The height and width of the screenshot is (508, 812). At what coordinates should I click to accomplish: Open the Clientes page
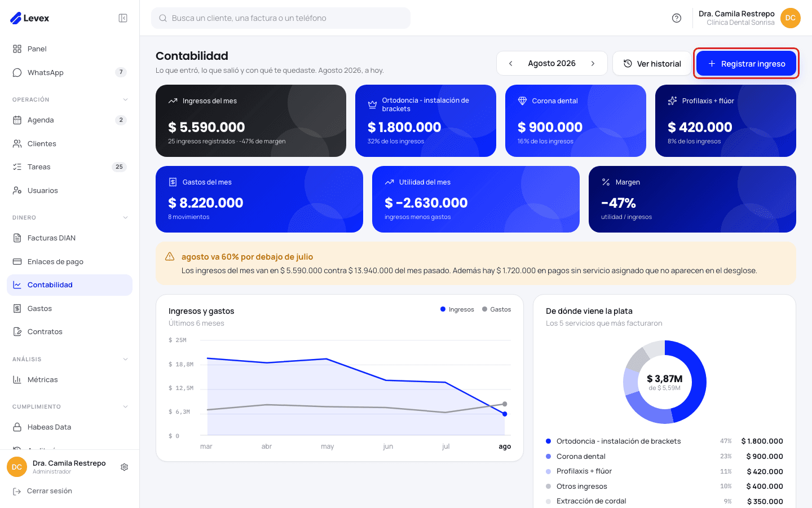pyautogui.click(x=69, y=144)
